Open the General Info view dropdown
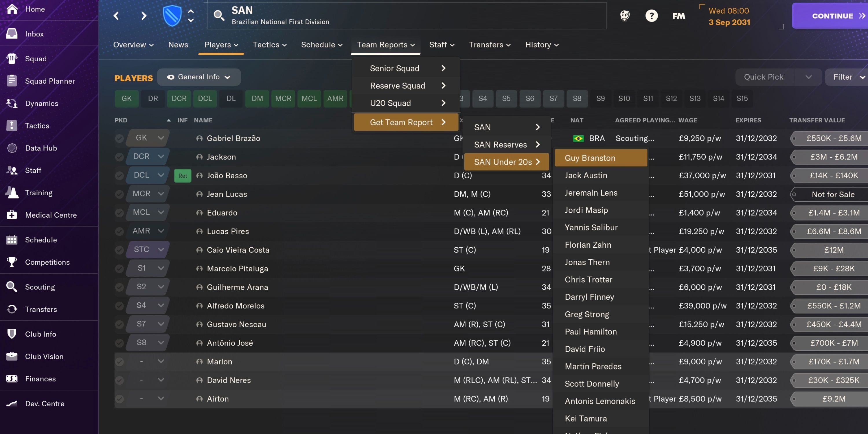 [x=199, y=77]
